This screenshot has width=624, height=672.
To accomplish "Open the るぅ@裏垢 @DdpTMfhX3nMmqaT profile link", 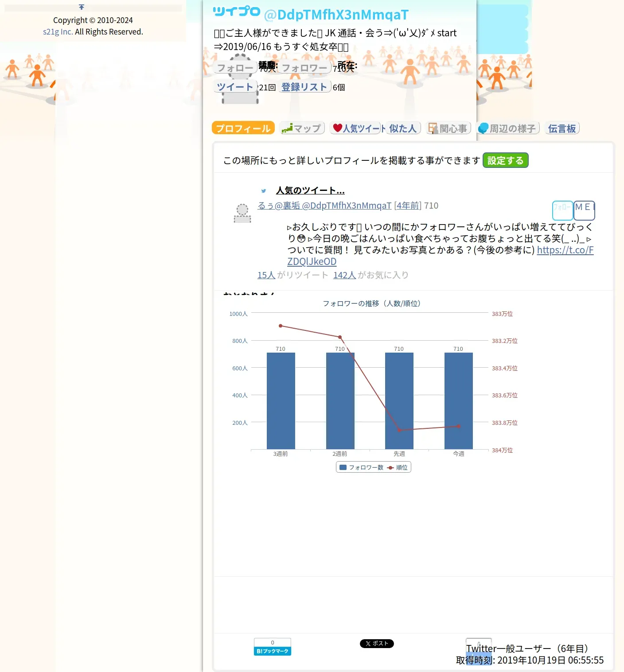I will point(324,206).
